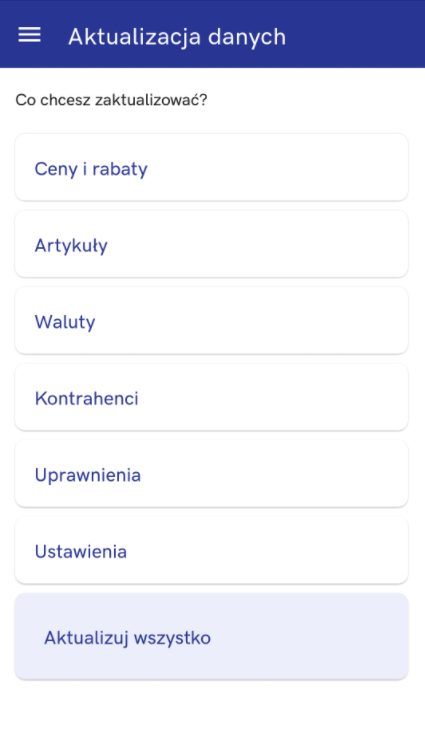Click the Aktualizuj wszystko button

[211, 636]
